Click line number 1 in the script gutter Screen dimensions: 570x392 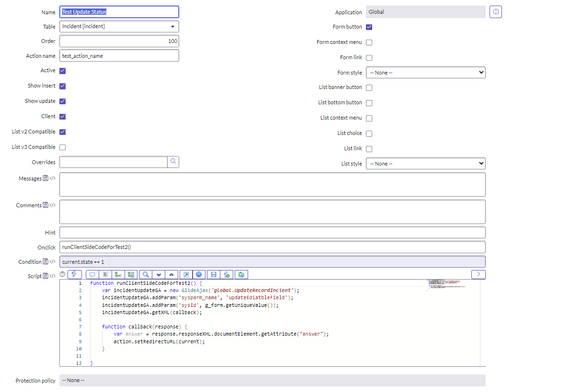pos(80,283)
